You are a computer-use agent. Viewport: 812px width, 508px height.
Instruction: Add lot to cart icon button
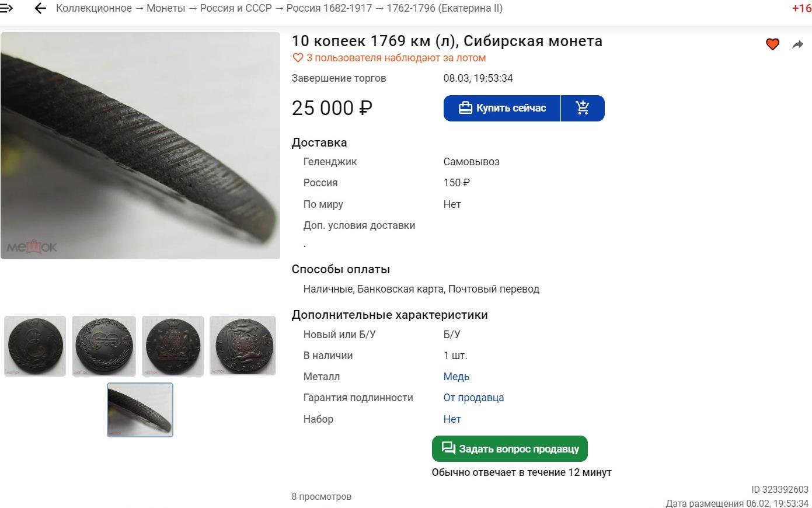pyautogui.click(x=583, y=108)
